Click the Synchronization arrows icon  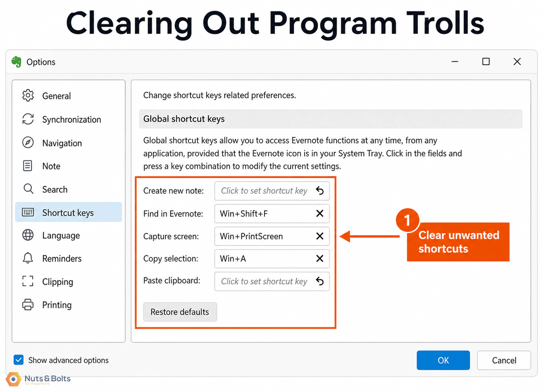point(28,119)
